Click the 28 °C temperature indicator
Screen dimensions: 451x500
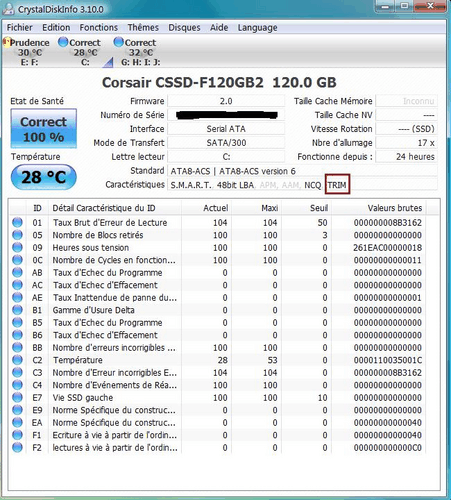[x=44, y=177]
